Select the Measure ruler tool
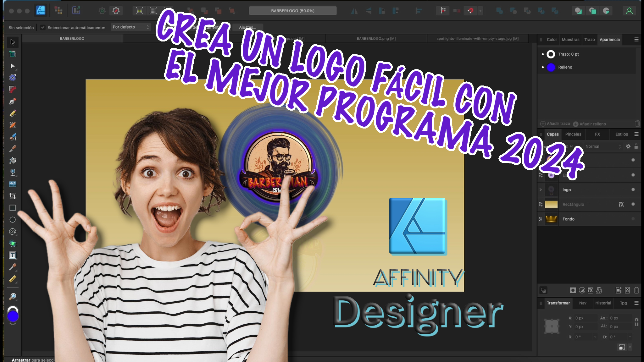This screenshot has height=362, width=644. [13, 279]
